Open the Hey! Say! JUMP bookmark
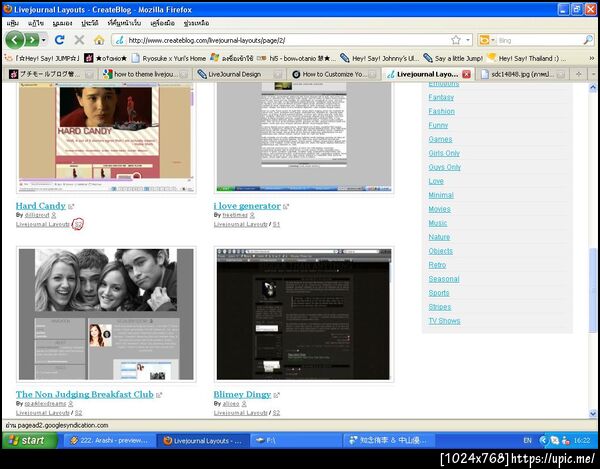 [x=42, y=58]
